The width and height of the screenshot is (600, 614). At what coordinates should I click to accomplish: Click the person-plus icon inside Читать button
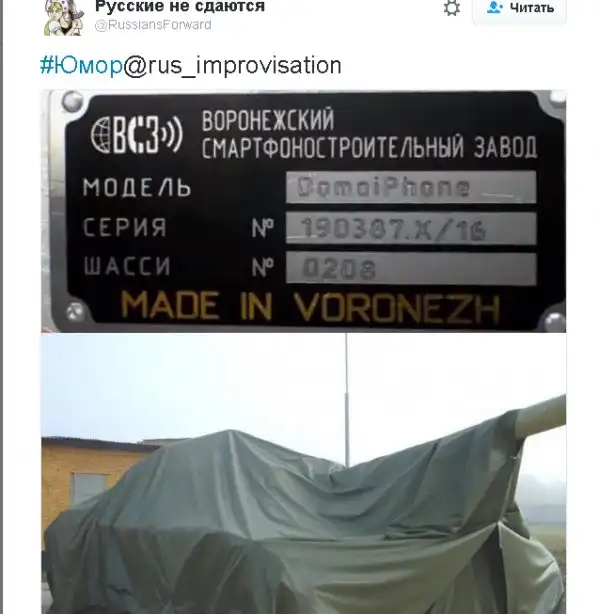[x=495, y=7]
